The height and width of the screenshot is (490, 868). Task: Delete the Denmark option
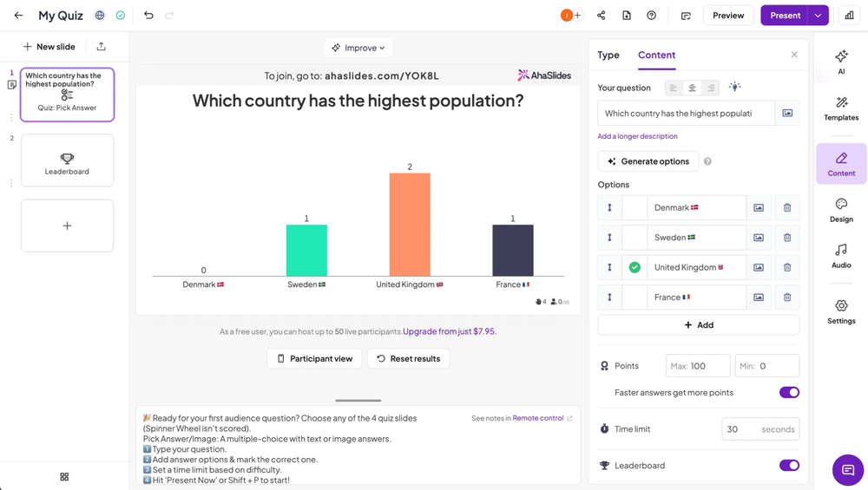pyautogui.click(x=787, y=208)
